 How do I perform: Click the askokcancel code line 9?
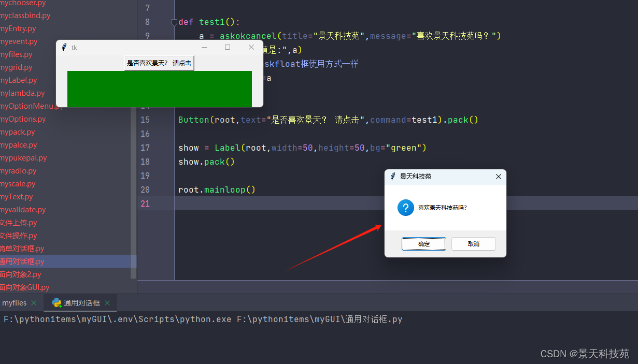(x=350, y=36)
